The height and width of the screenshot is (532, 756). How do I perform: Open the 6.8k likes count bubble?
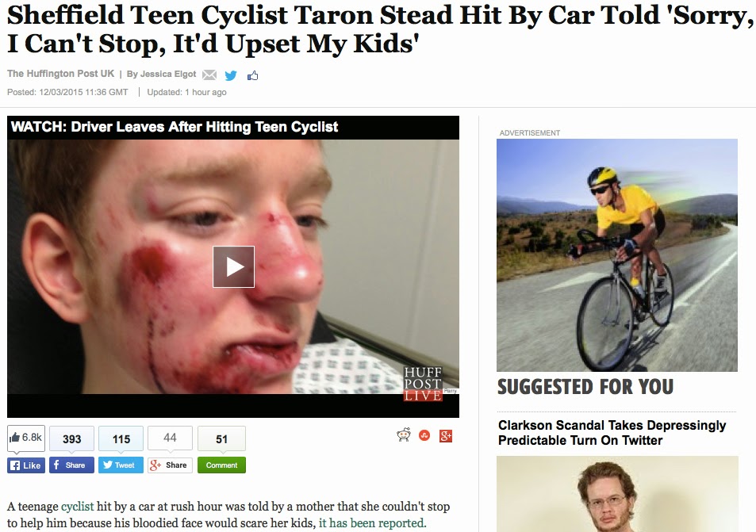(26, 438)
